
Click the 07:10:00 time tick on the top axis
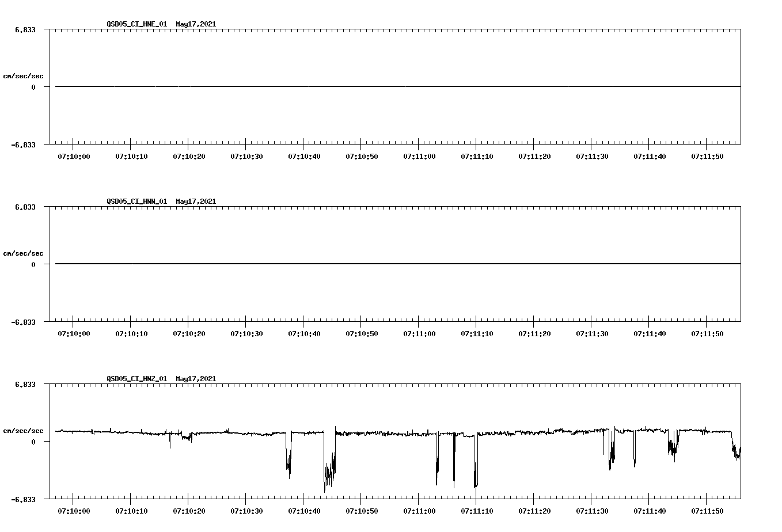pyautogui.click(x=74, y=155)
